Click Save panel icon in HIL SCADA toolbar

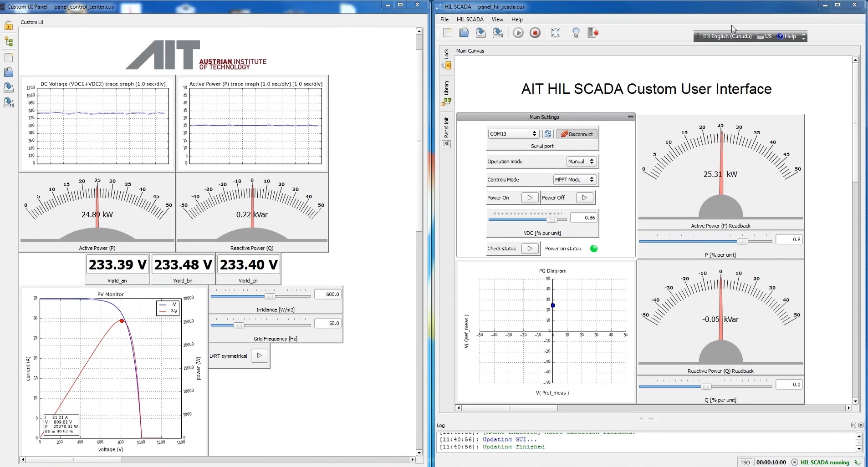pyautogui.click(x=480, y=32)
